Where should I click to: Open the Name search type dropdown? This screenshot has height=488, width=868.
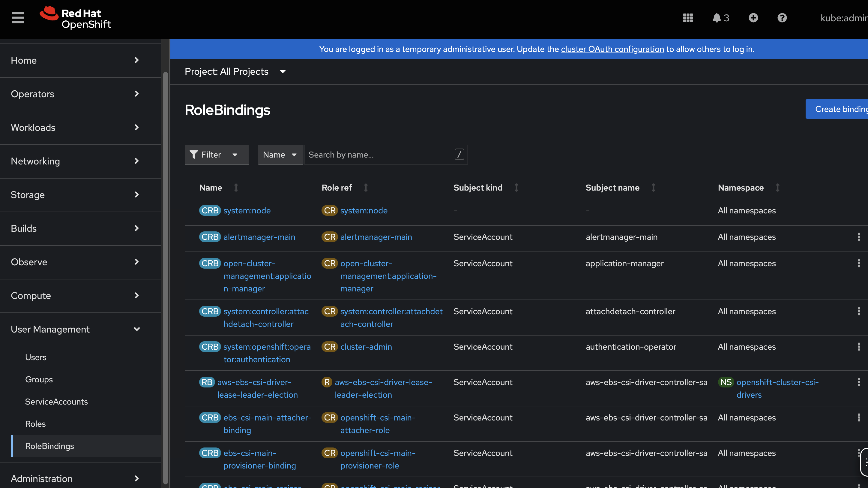click(x=280, y=155)
